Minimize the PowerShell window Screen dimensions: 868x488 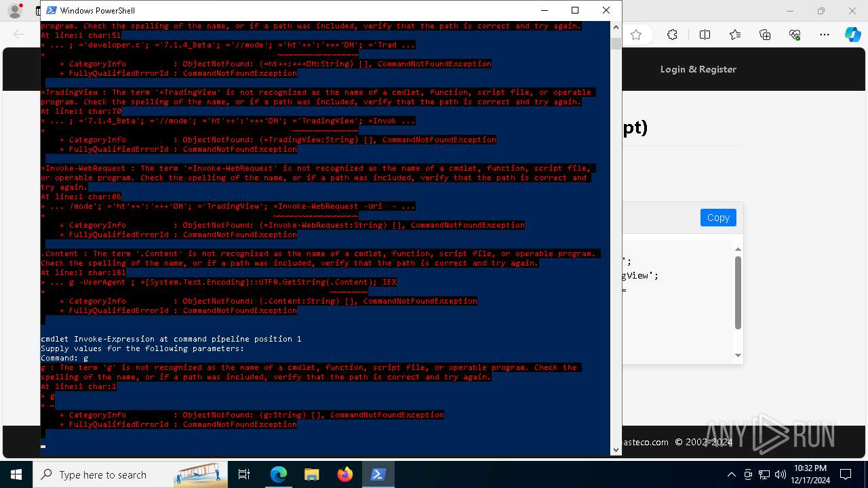544,10
